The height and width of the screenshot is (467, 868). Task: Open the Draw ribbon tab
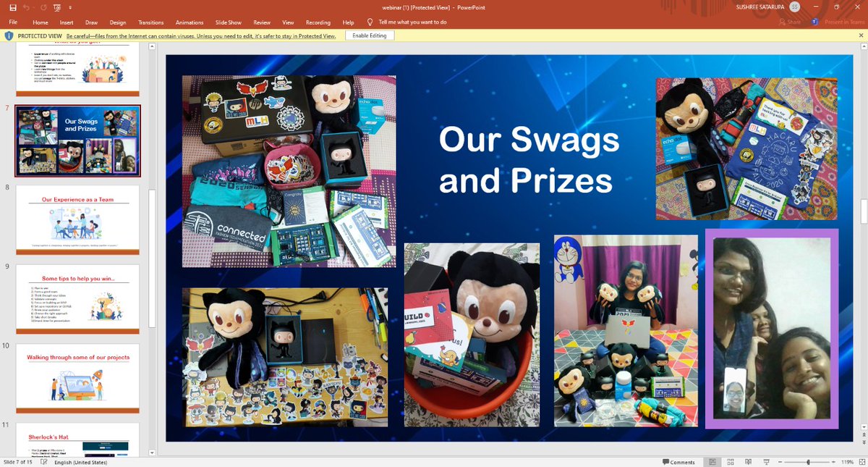click(x=91, y=22)
